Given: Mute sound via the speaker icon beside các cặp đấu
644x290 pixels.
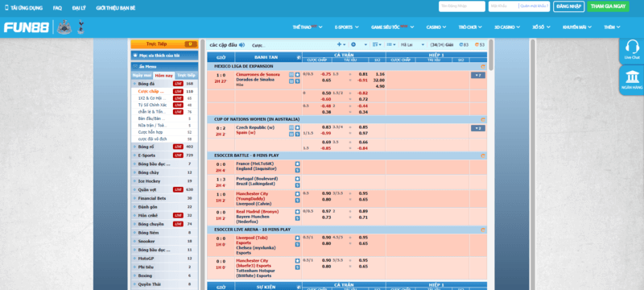Looking at the screenshot, I should (x=242, y=45).
